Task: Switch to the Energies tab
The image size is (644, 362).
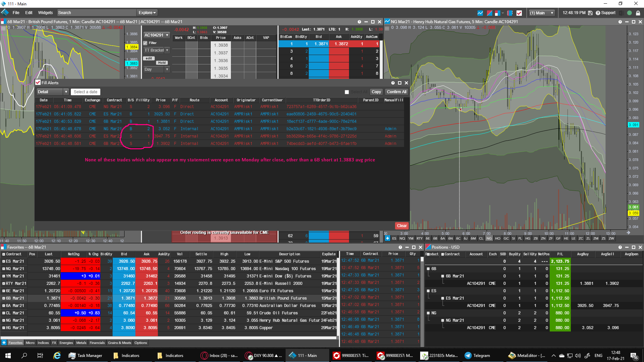Action: click(66, 343)
